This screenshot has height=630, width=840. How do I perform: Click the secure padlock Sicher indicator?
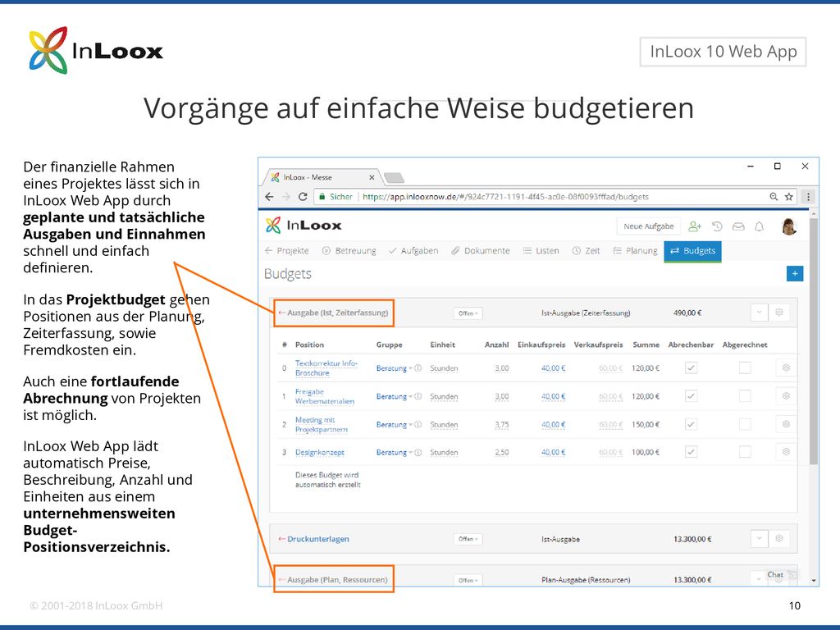(336, 197)
